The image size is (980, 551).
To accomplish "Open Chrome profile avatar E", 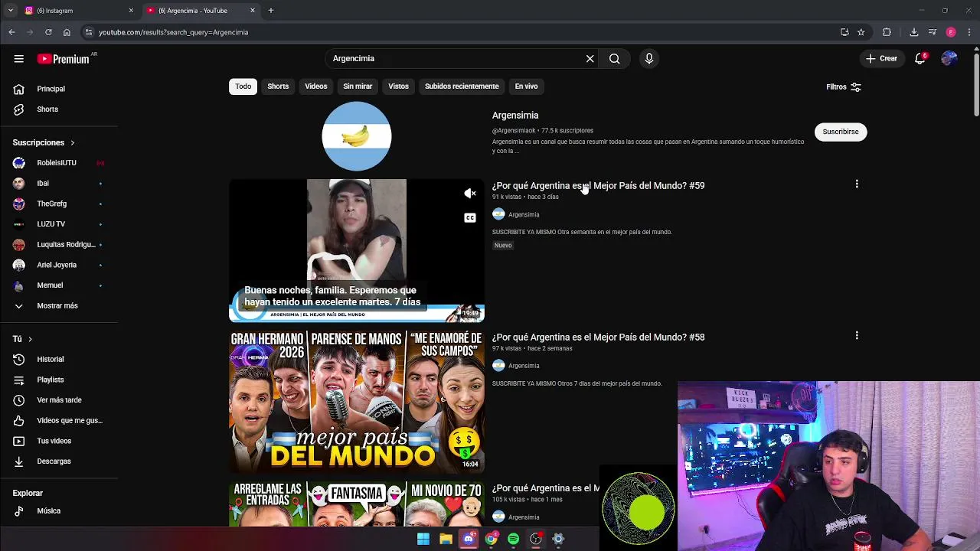I will (951, 32).
